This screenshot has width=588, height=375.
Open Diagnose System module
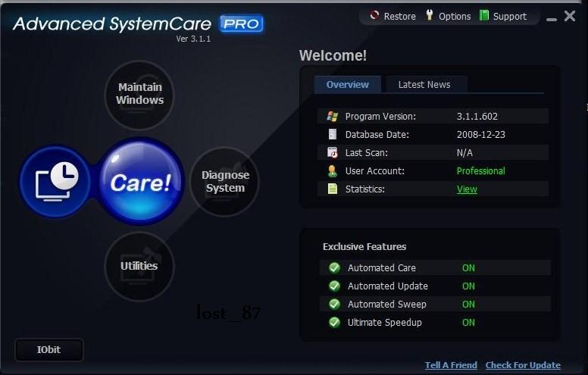[225, 182]
